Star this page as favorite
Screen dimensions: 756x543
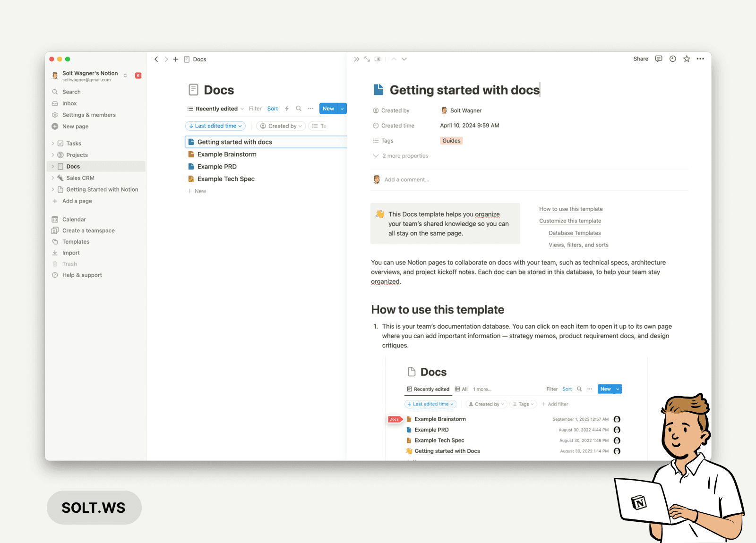pyautogui.click(x=687, y=59)
